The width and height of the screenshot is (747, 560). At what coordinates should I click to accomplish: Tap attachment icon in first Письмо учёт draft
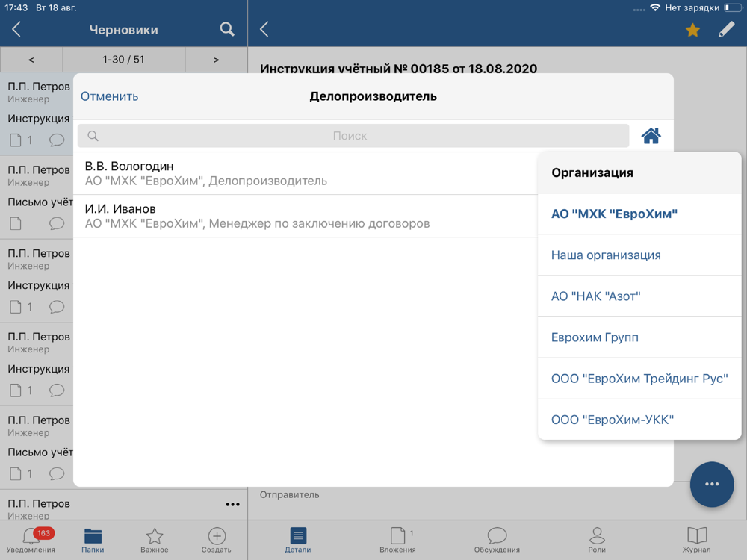16,223
